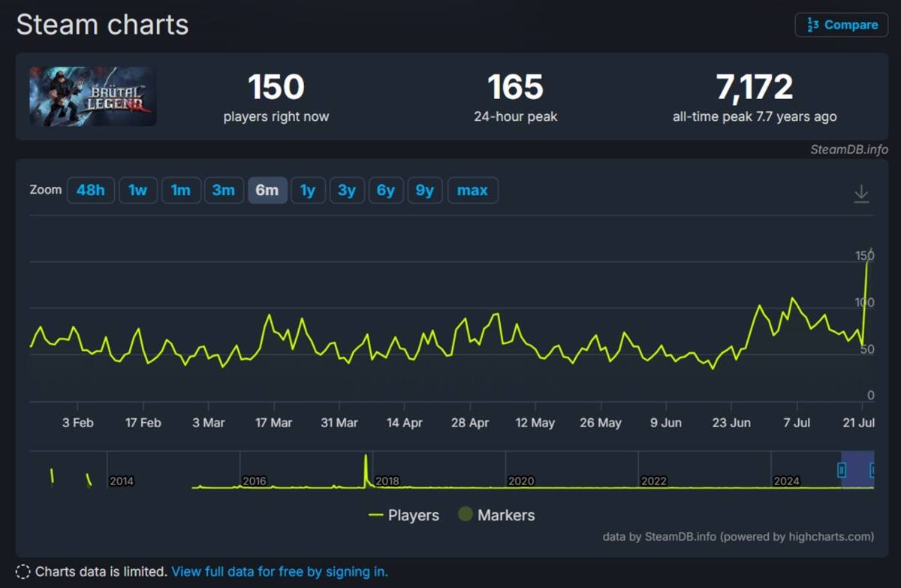Viewport: 901px width, 588px height.
Task: Click the 165 24-hour peak value
Action: click(x=515, y=87)
